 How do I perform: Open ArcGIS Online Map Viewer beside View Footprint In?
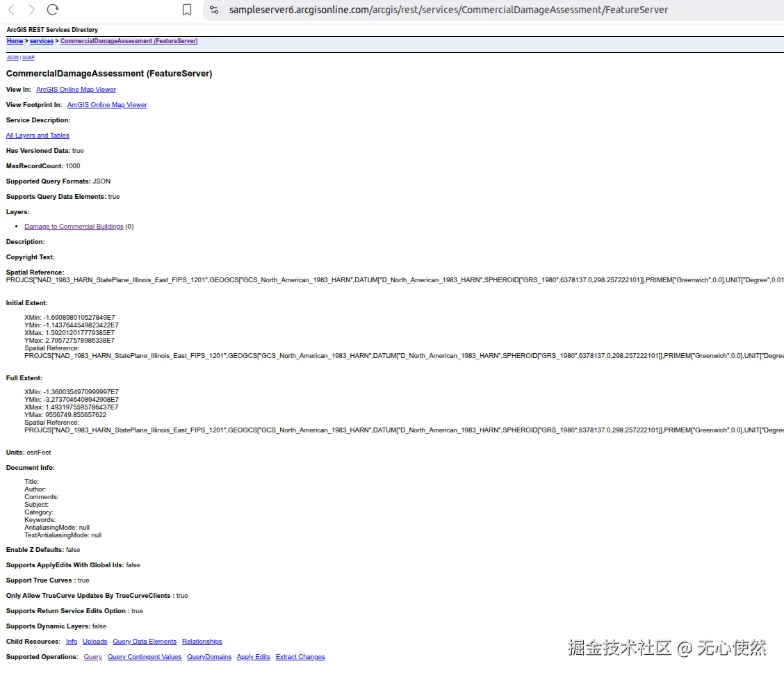(x=107, y=105)
